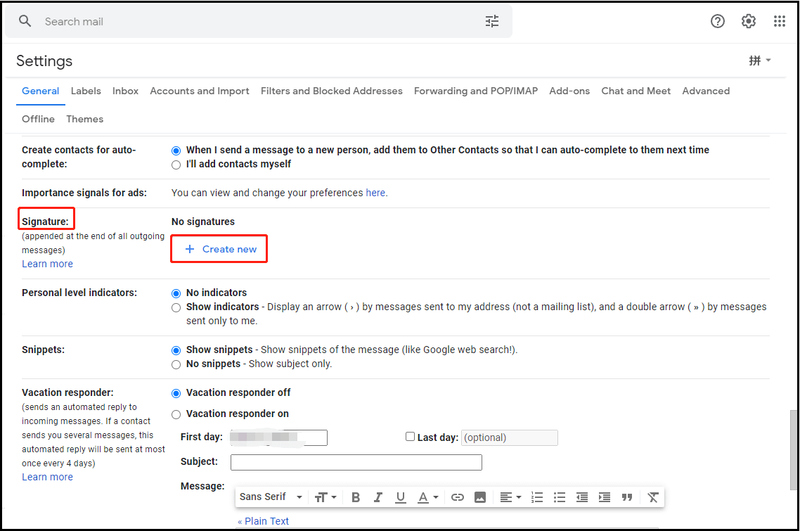
Task: Remove formatting in message toolbar
Action: coord(653,497)
